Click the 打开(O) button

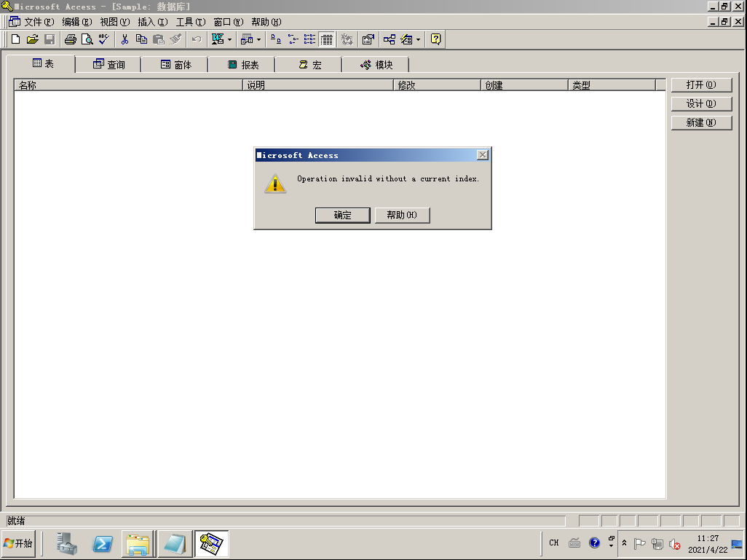coord(701,84)
